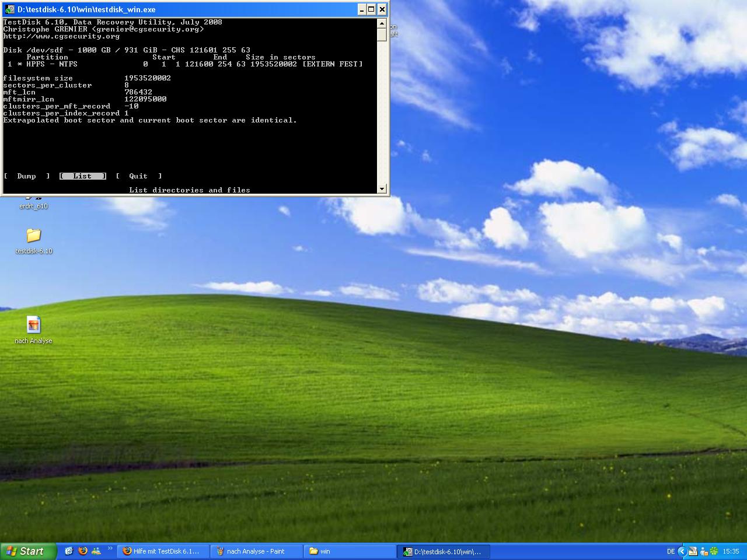
Task: Launch Firefox from the Quick Launch bar
Action: point(82,551)
